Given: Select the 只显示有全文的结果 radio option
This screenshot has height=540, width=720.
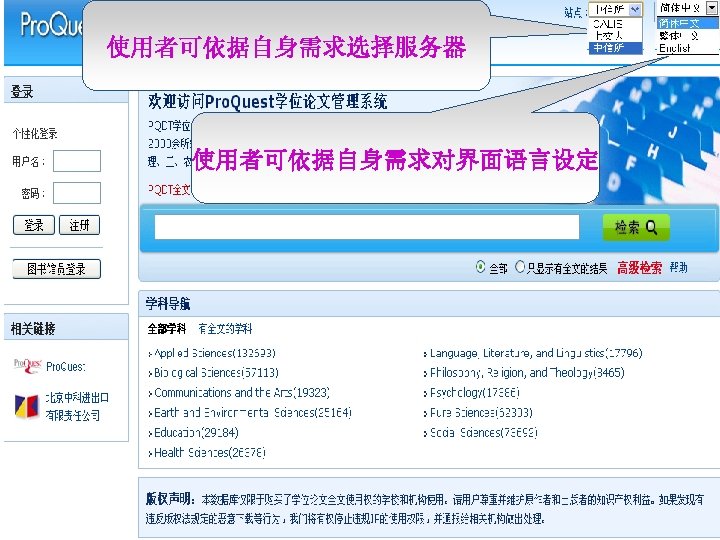Looking at the screenshot, I should pos(520,267).
